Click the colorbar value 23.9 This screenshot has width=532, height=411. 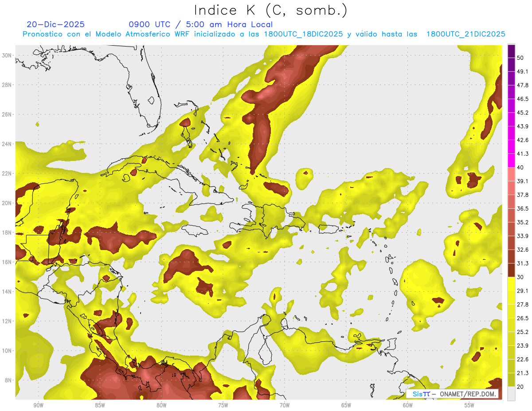click(523, 345)
